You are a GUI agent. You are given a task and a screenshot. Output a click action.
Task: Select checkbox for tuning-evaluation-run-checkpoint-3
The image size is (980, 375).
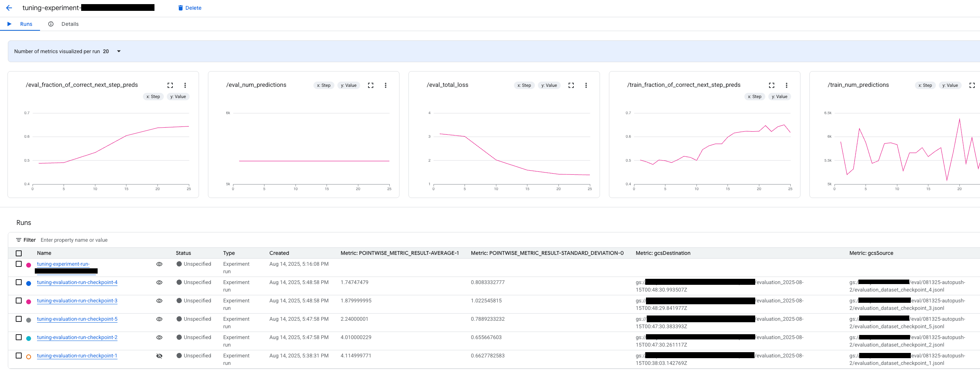pyautogui.click(x=19, y=301)
